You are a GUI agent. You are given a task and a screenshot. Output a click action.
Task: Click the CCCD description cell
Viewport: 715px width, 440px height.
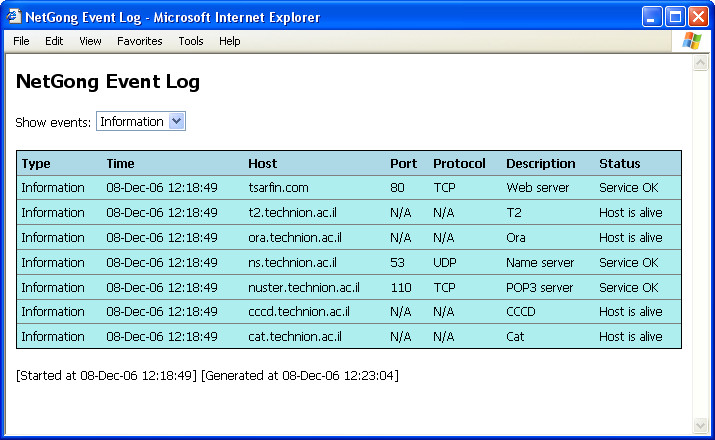521,312
